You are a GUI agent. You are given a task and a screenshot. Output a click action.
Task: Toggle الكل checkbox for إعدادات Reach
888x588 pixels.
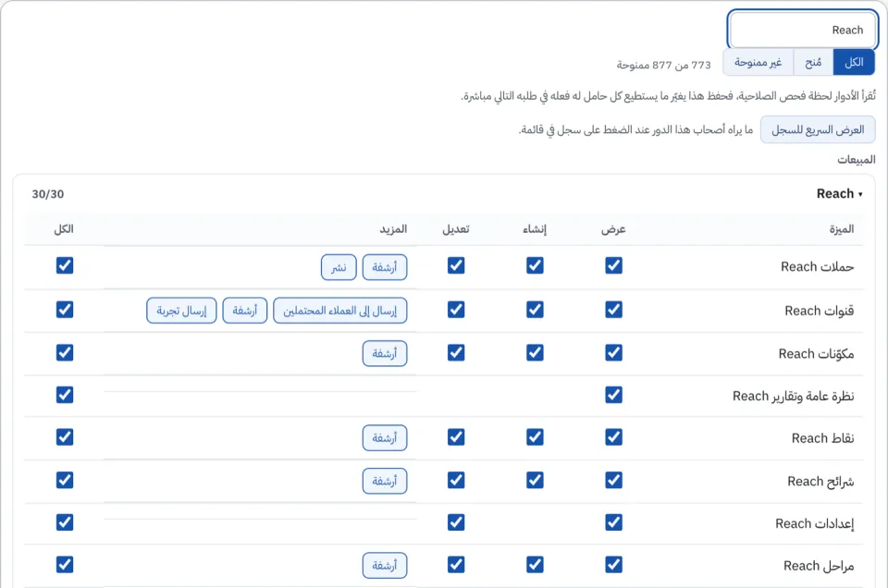pyautogui.click(x=65, y=521)
